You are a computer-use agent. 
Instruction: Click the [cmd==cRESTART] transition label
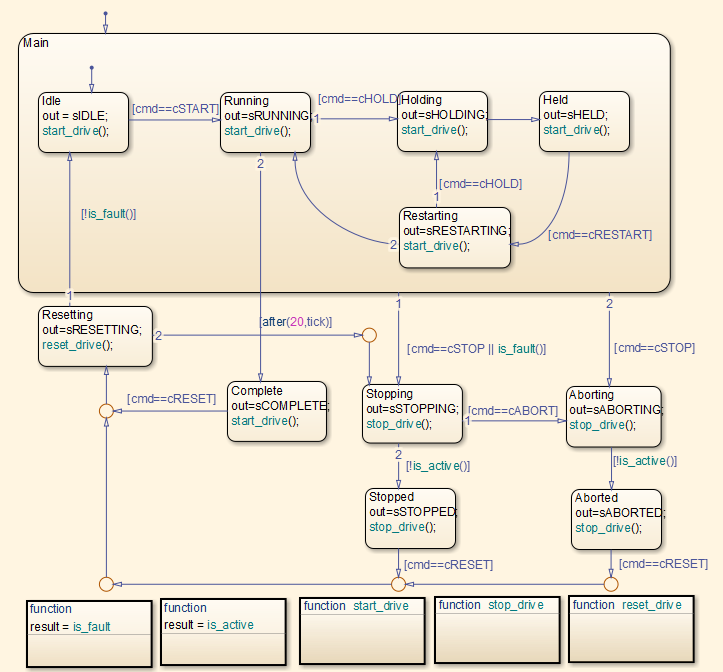pyautogui.click(x=600, y=235)
